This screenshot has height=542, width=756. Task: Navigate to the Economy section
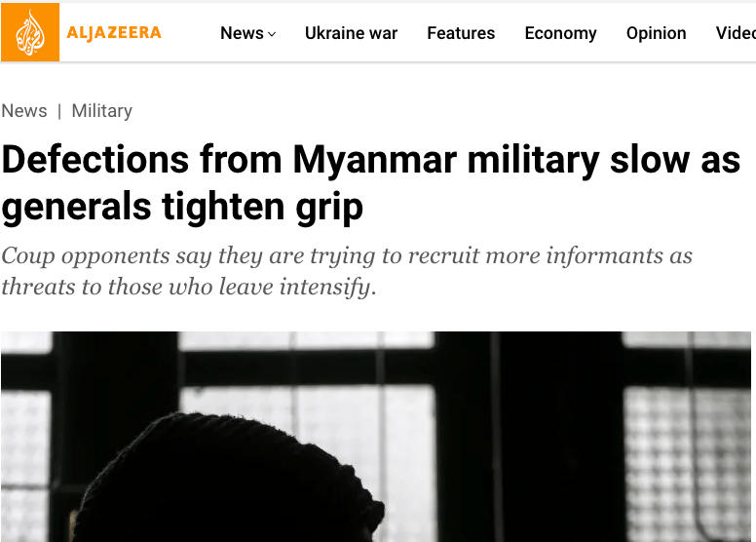click(x=560, y=33)
